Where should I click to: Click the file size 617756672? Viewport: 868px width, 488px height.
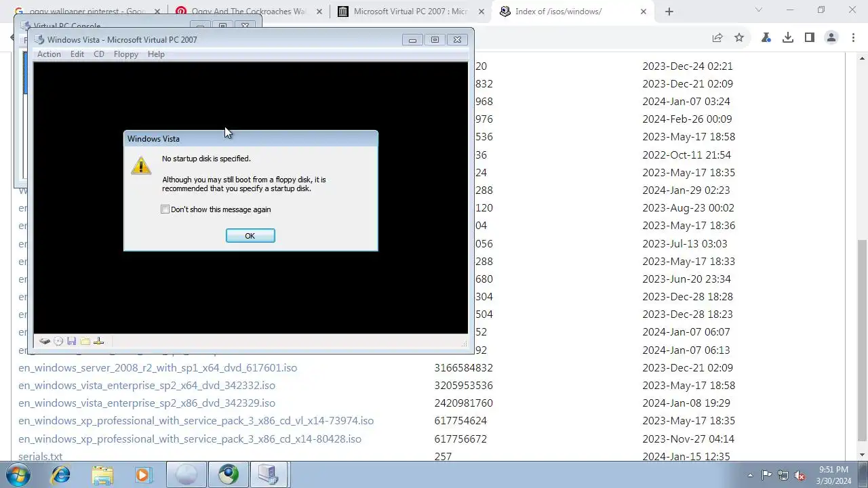460,439
